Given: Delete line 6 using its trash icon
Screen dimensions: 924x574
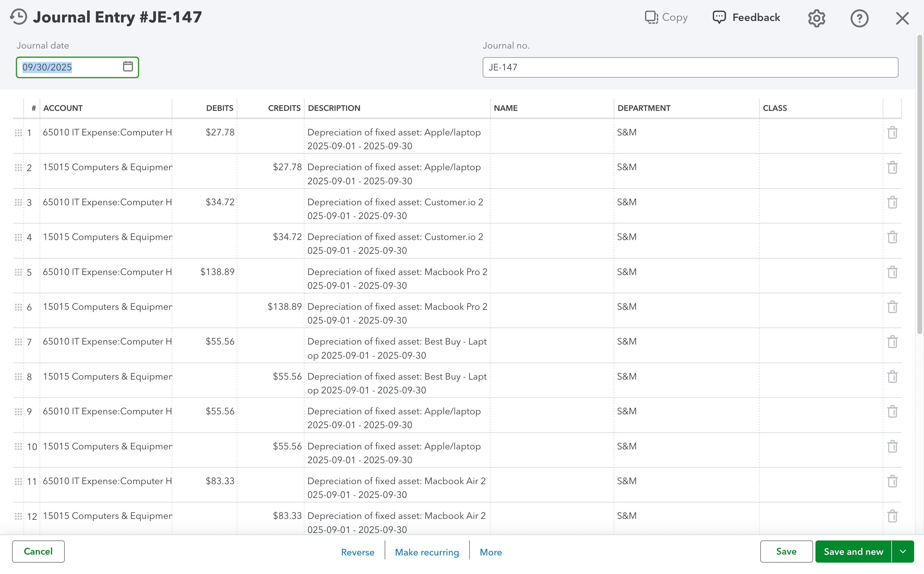Looking at the screenshot, I should click(x=893, y=307).
